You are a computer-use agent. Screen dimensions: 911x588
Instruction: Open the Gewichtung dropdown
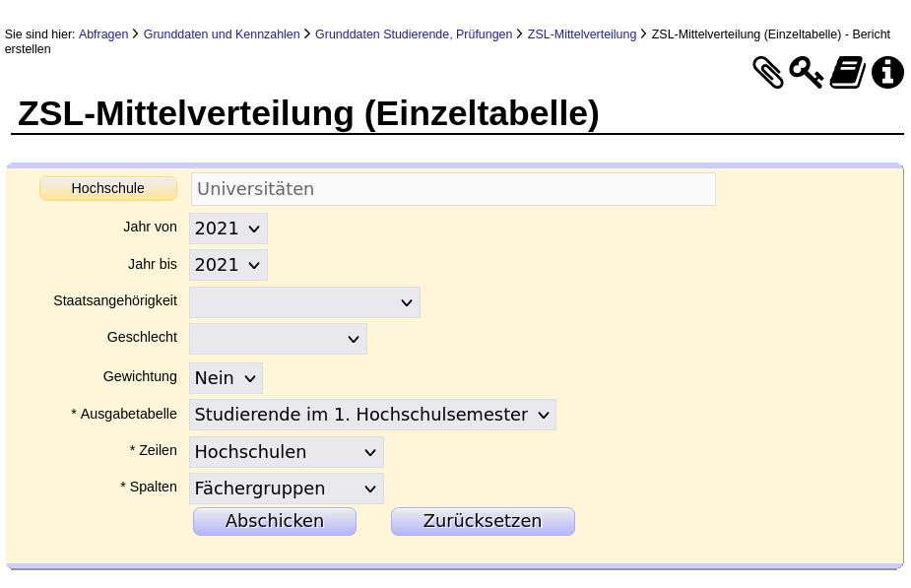click(x=226, y=378)
